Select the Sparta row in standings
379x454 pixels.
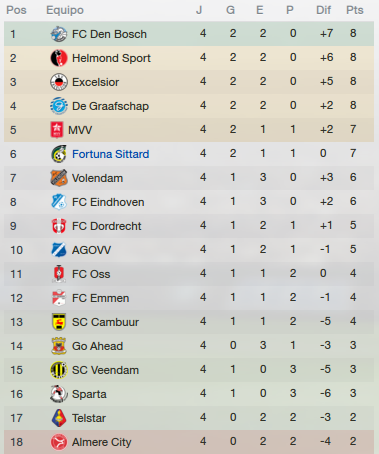pyautogui.click(x=189, y=394)
